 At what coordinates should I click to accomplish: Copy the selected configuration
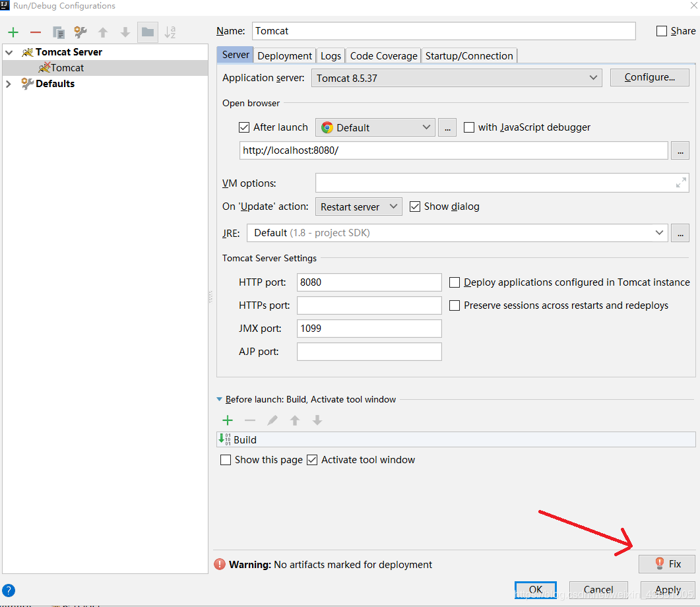pos(59,32)
